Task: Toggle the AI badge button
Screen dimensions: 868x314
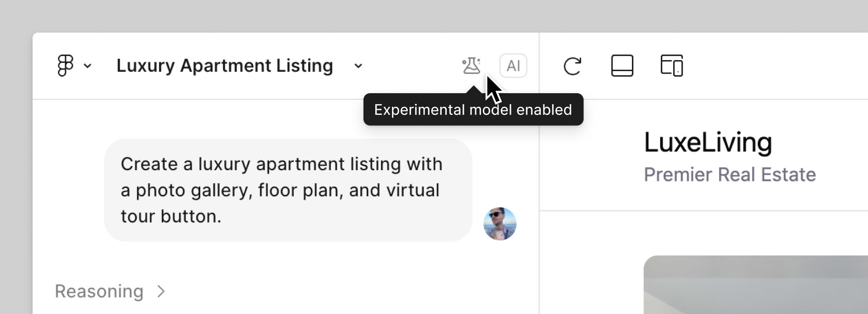Action: tap(513, 66)
